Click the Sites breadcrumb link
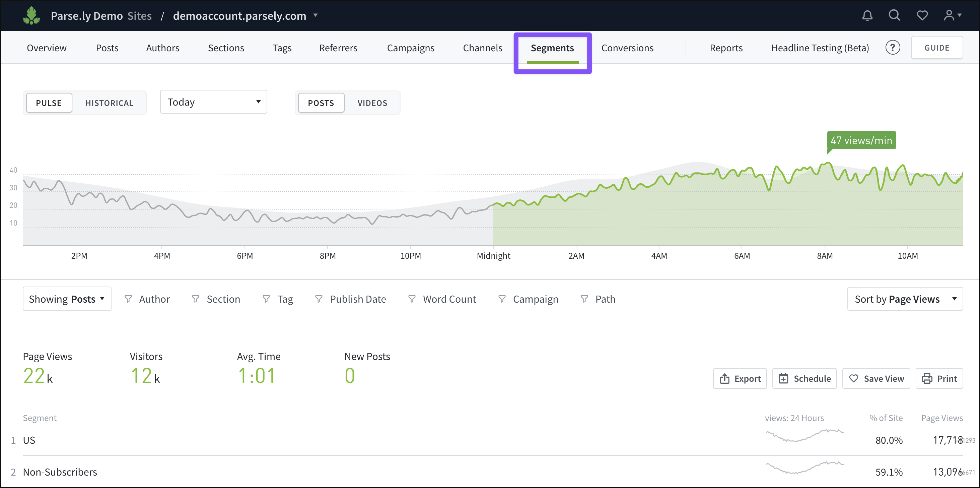980x488 pixels. click(139, 16)
